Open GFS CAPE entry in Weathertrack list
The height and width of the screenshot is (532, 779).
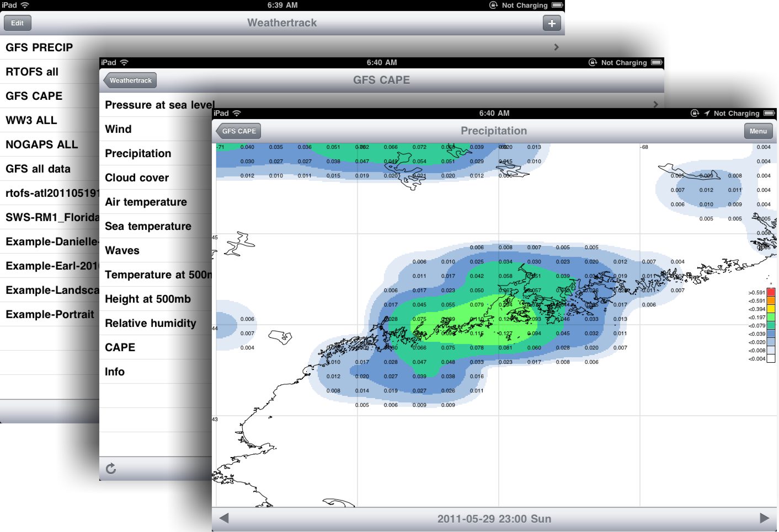tap(34, 96)
